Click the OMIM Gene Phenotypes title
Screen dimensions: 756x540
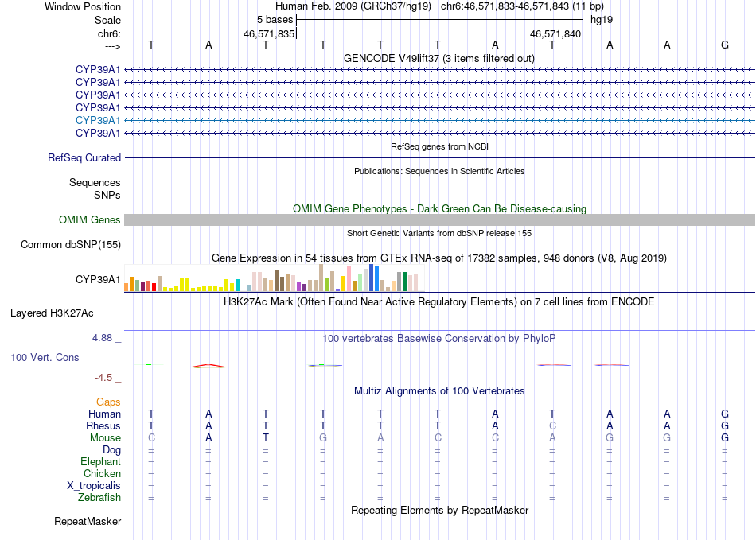[x=439, y=208]
